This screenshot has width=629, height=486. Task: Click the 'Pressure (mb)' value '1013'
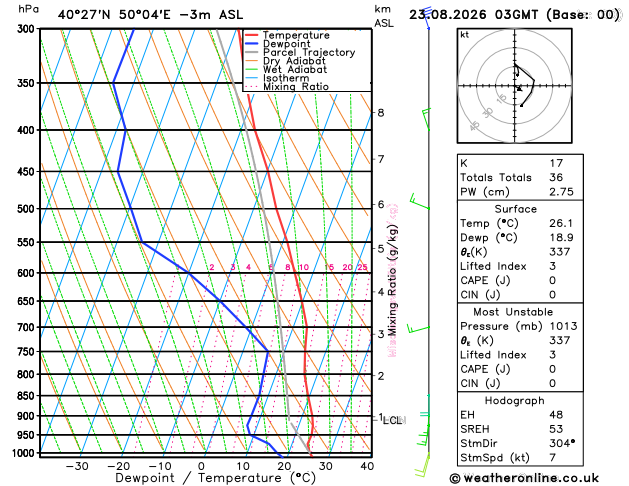pos(564,326)
